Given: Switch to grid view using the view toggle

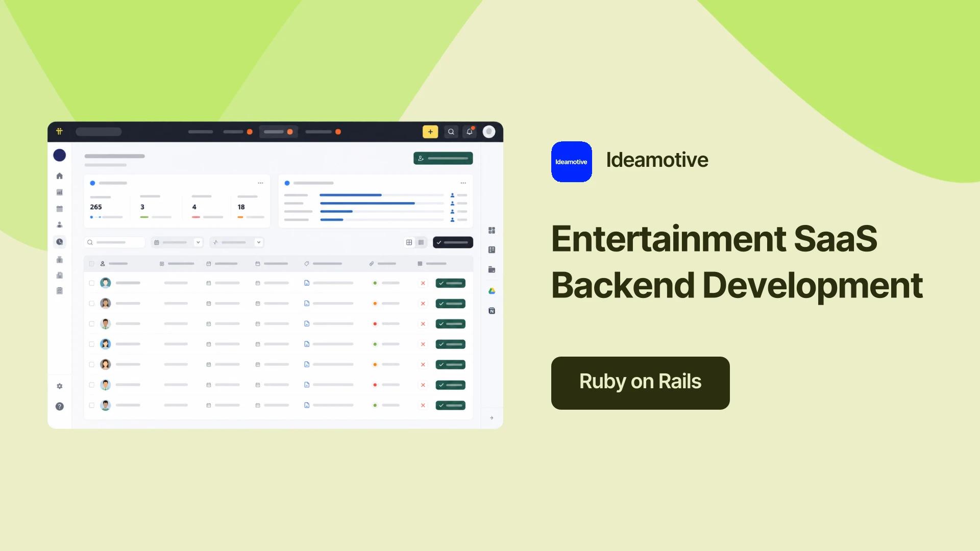Looking at the screenshot, I should click(x=409, y=242).
